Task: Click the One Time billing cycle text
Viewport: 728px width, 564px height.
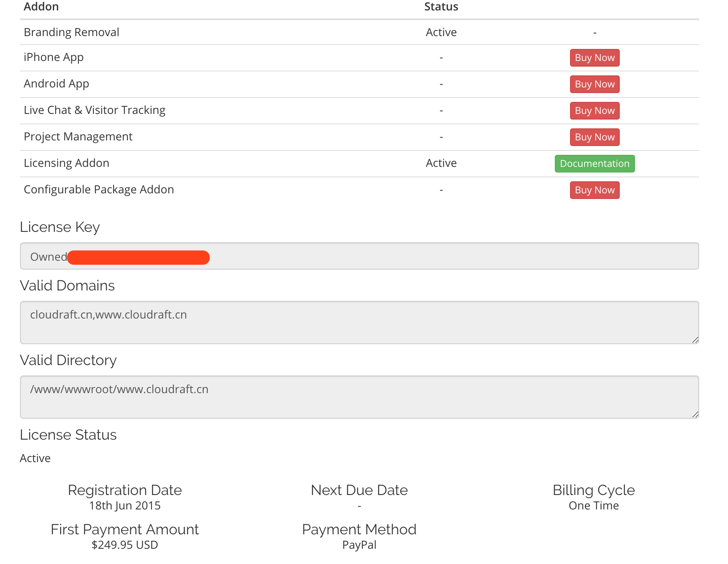Action: point(594,505)
